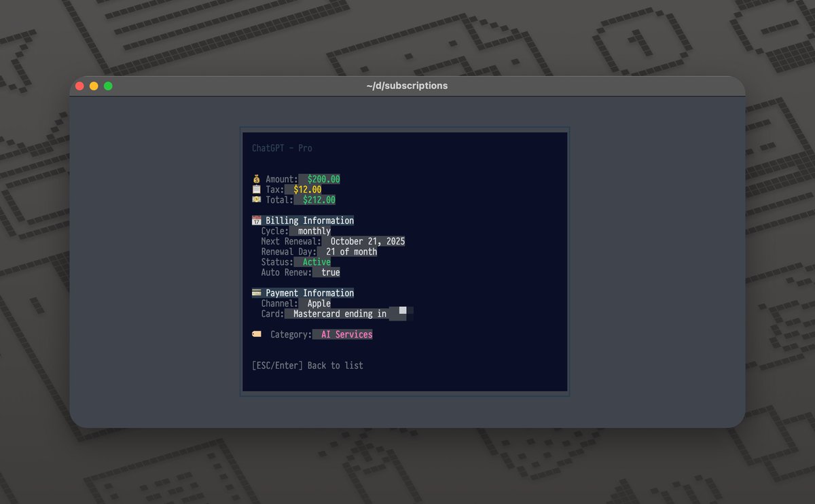Click the tag emoji beside Category

[256, 334]
